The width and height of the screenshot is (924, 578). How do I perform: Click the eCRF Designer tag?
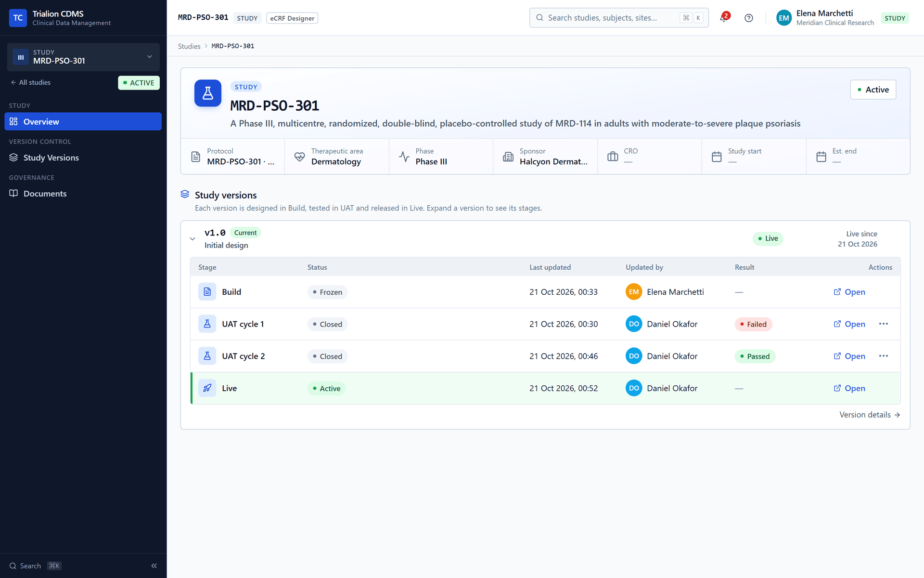pos(292,18)
